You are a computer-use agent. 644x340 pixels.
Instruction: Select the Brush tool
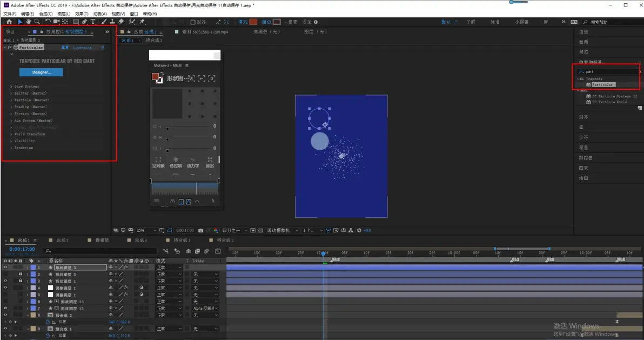pyautogui.click(x=104, y=22)
